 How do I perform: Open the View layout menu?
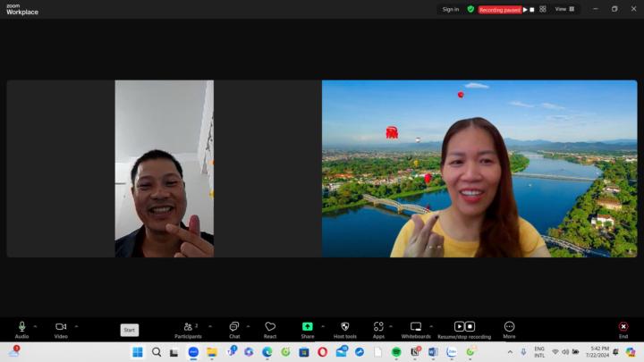click(564, 9)
